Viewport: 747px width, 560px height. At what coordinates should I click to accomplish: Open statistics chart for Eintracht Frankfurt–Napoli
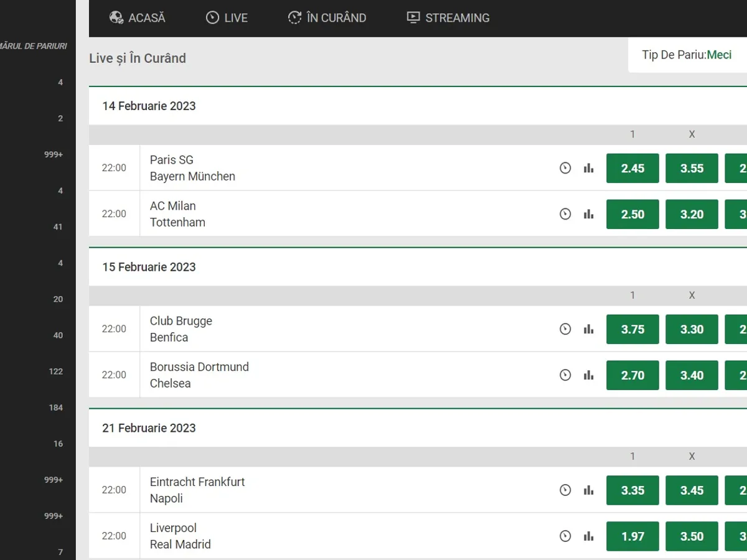coord(588,490)
